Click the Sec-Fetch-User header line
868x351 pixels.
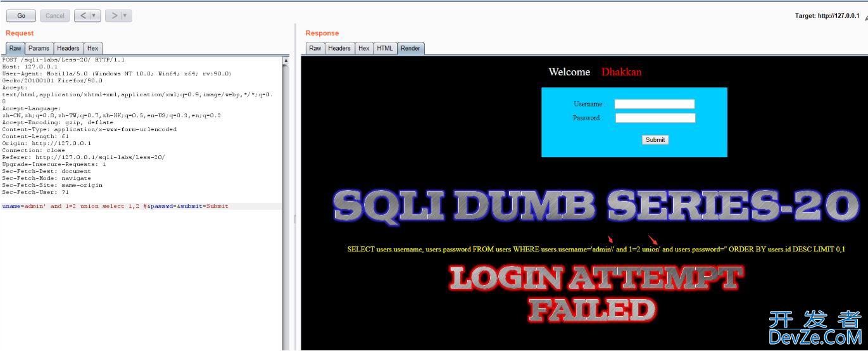point(35,192)
